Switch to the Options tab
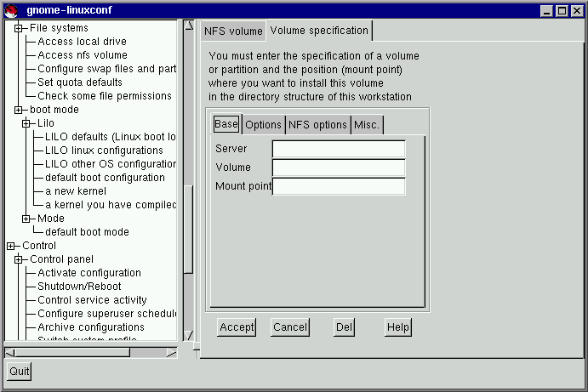This screenshot has width=588, height=392. point(263,125)
